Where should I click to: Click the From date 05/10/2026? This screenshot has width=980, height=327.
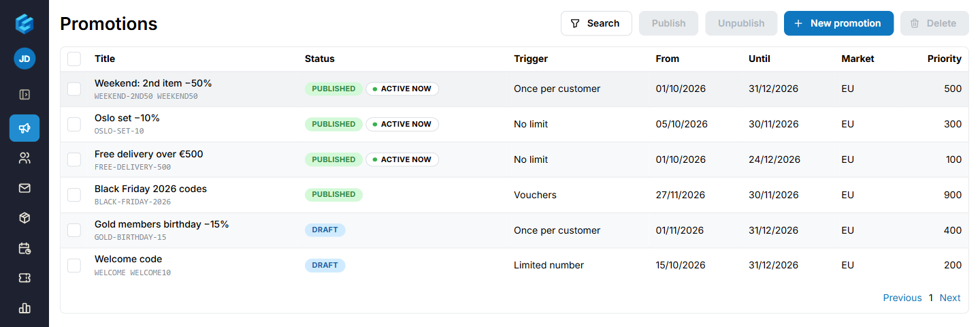point(681,124)
